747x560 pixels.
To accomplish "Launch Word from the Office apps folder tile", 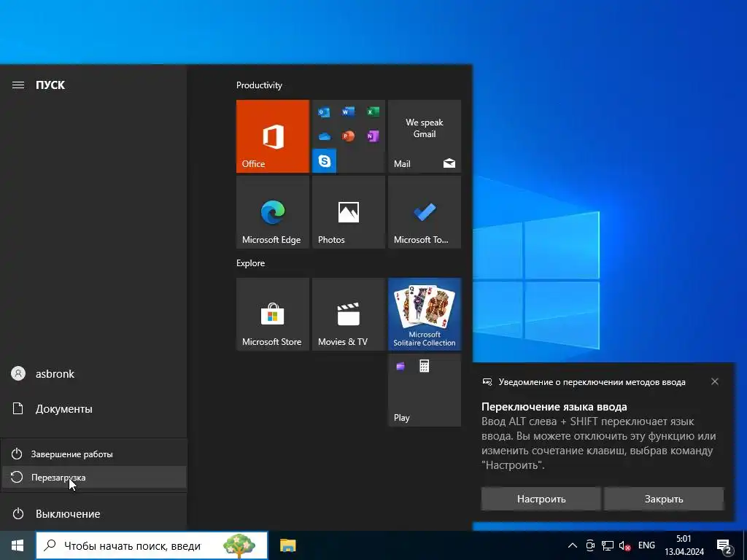I will [x=348, y=112].
